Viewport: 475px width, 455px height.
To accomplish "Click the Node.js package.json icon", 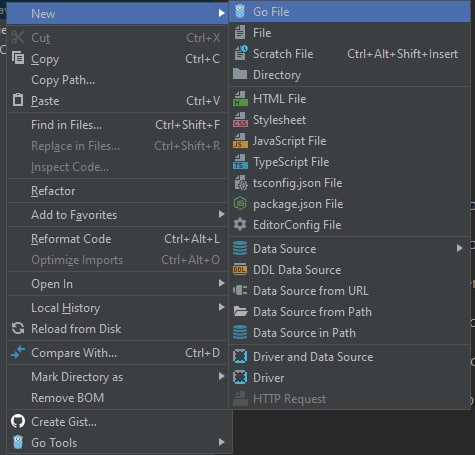I will click(x=240, y=204).
